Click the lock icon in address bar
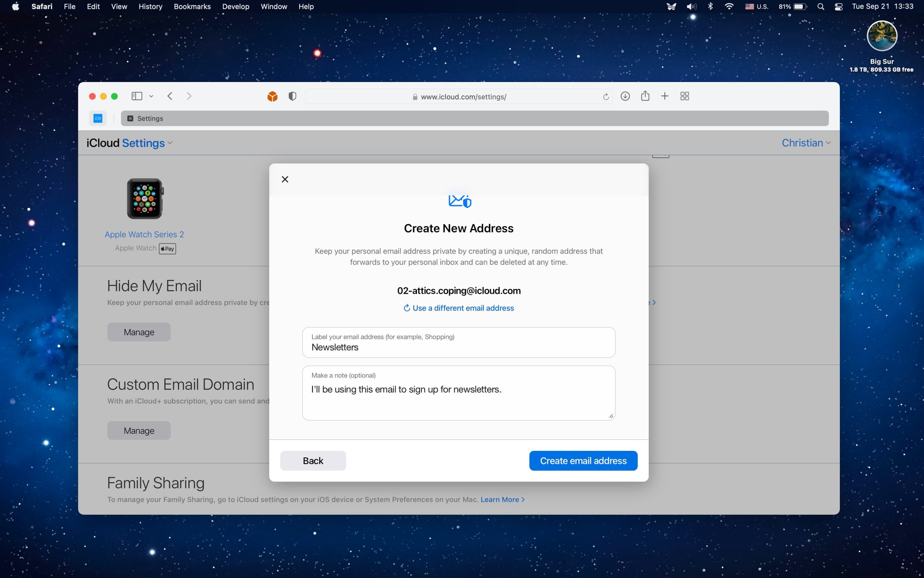 coord(415,97)
